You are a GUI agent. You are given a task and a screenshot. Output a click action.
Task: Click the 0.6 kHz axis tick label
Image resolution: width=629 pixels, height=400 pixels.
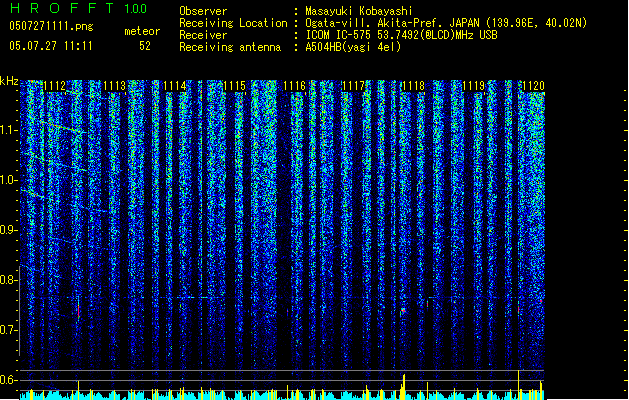pos(9,380)
